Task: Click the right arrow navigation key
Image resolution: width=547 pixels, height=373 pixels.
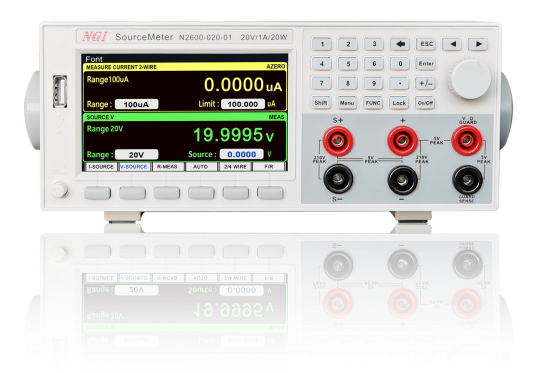Action: tap(478, 44)
